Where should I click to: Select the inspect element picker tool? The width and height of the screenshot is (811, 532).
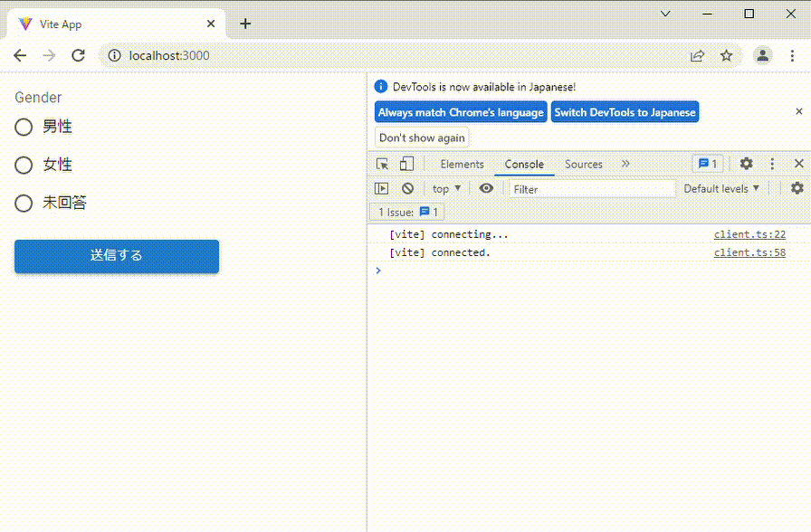(x=382, y=163)
